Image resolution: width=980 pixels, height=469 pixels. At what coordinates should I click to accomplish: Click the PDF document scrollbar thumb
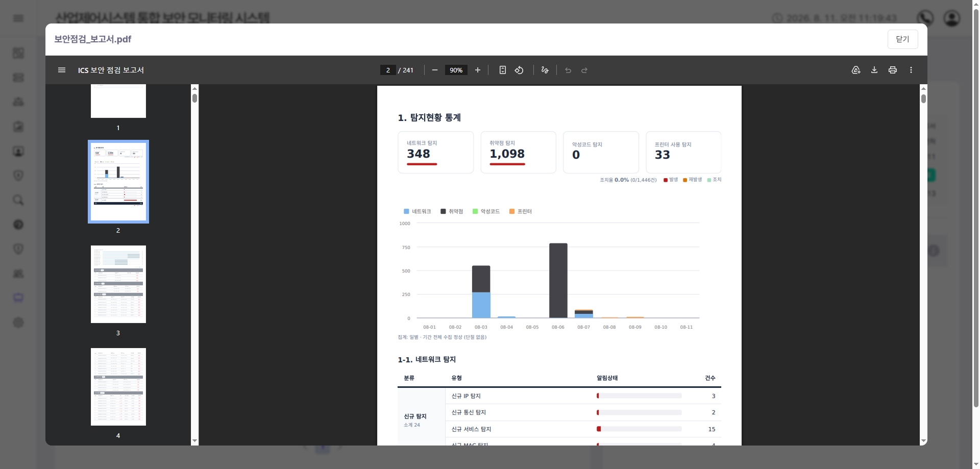(x=923, y=98)
